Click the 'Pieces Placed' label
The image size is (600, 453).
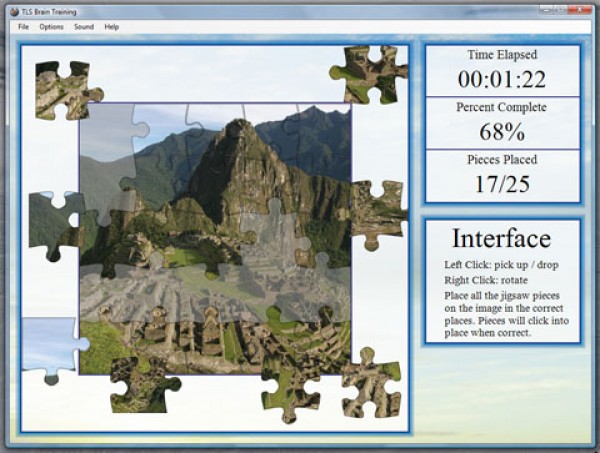pyautogui.click(x=502, y=160)
